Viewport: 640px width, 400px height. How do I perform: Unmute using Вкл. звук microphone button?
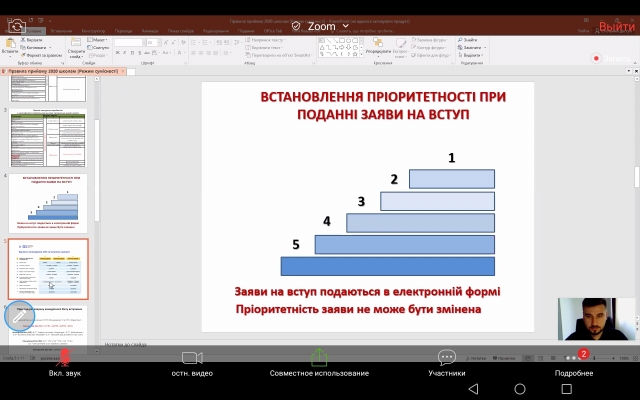(x=65, y=362)
